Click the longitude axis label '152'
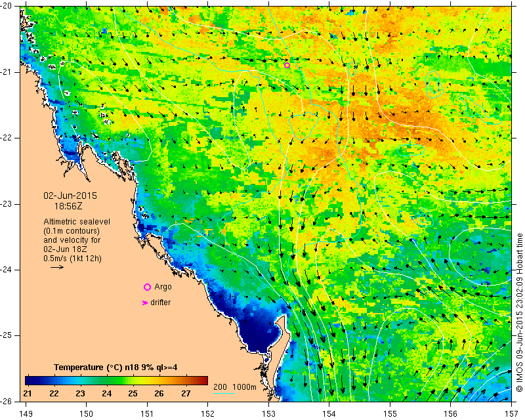Screen dimensions: 525x420 coord(207,414)
